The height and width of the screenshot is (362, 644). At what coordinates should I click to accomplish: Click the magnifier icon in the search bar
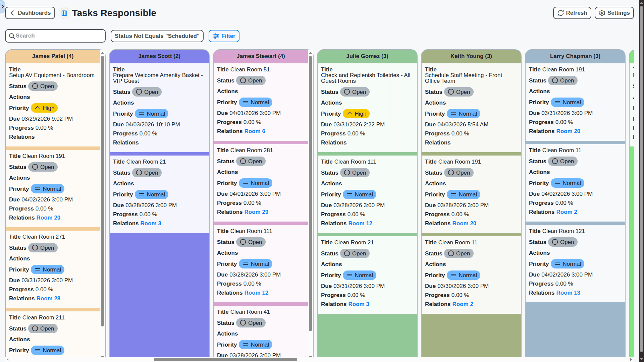click(x=12, y=36)
